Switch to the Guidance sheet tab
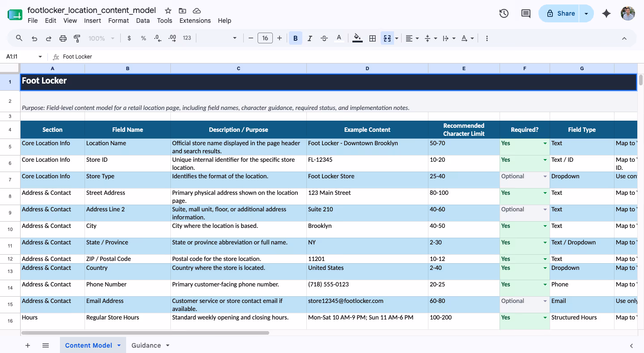This screenshot has width=644, height=353. pyautogui.click(x=146, y=345)
